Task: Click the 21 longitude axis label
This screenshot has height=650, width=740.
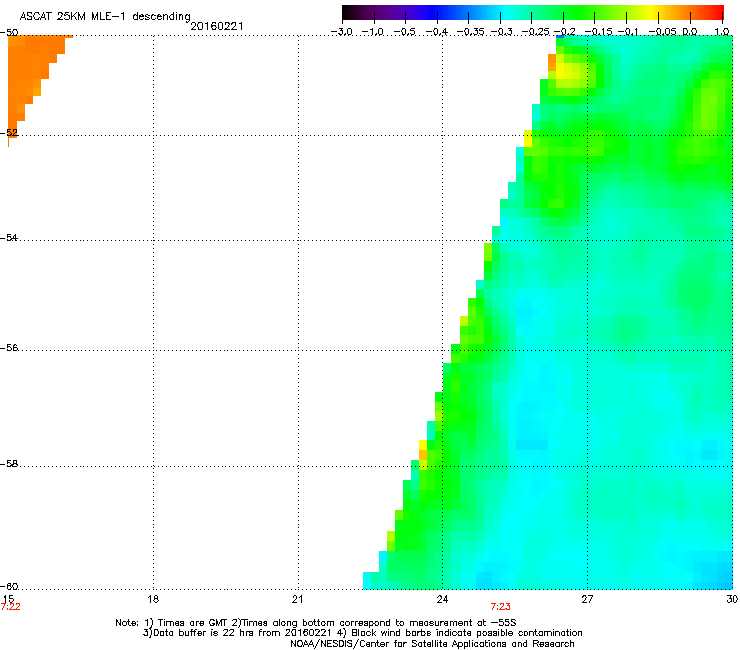Action: (x=297, y=599)
